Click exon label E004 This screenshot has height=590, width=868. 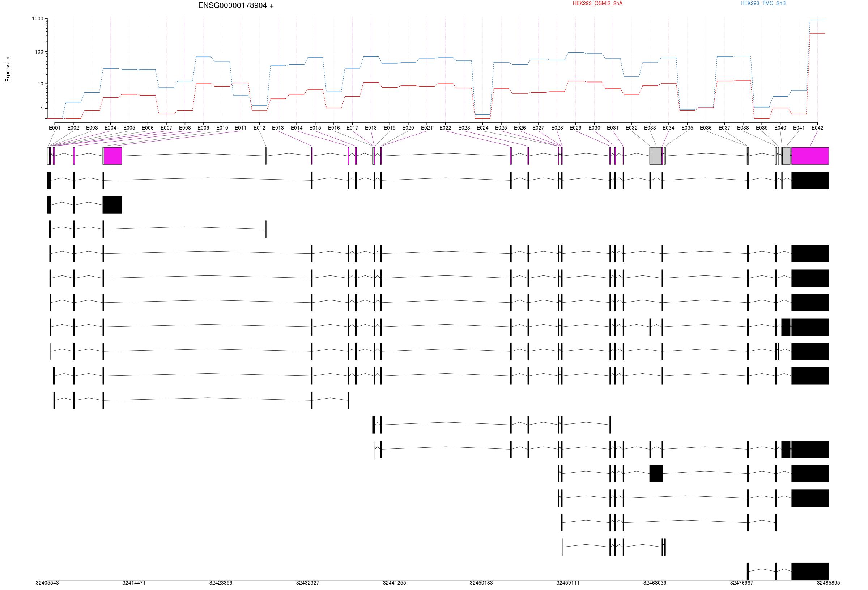click(110, 128)
